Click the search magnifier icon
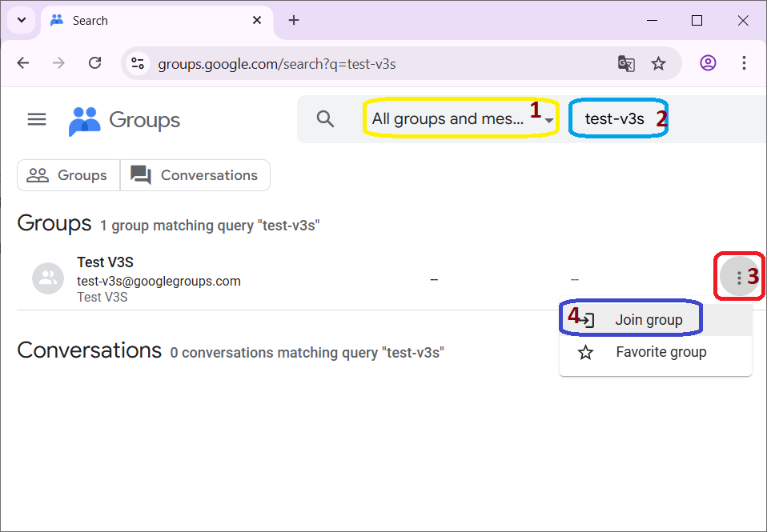 [x=324, y=119]
